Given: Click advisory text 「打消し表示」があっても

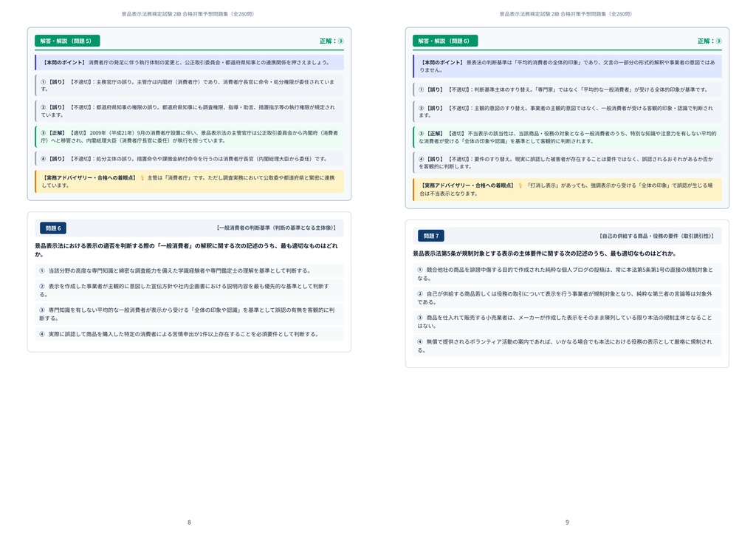Looking at the screenshot, I should [x=567, y=189].
